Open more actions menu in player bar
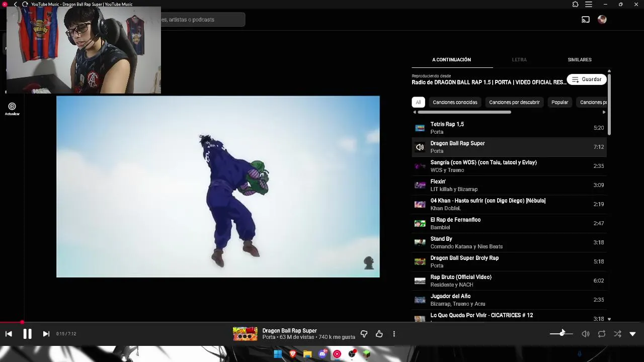Screen dimensions: 644x362 tap(394, 334)
